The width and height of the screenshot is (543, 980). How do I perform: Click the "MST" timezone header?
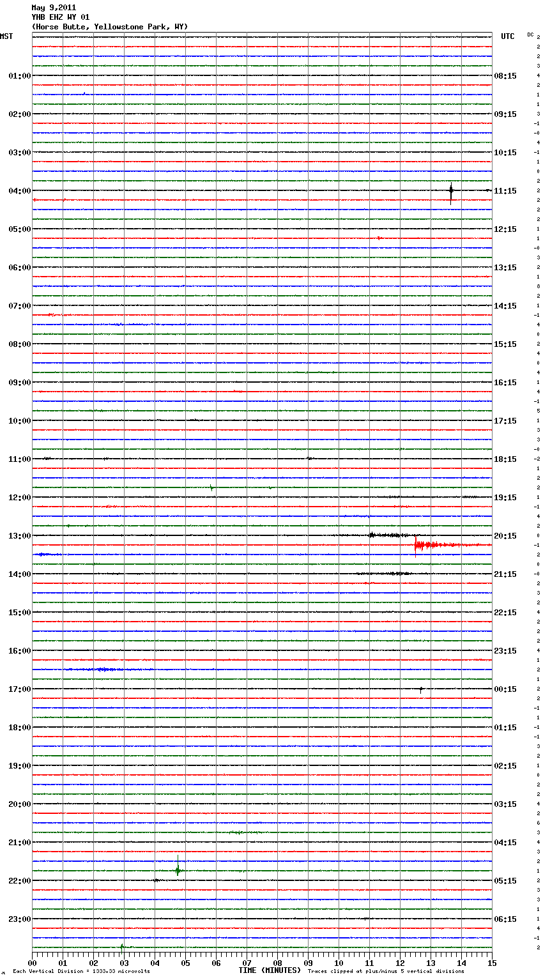click(x=6, y=36)
